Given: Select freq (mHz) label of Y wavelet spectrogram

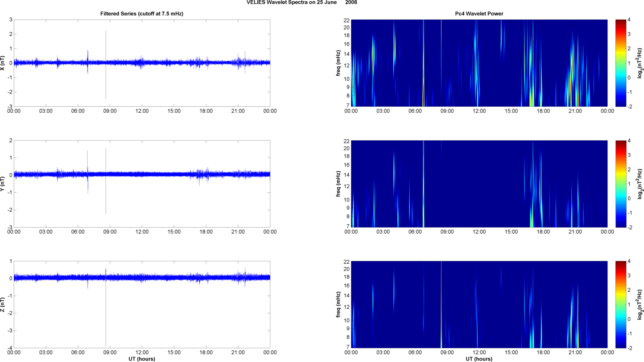Looking at the screenshot, I should (x=338, y=184).
